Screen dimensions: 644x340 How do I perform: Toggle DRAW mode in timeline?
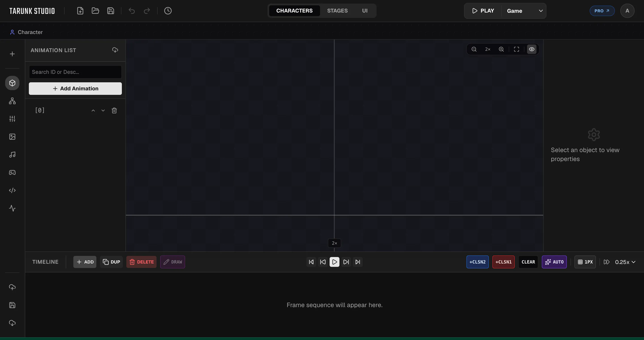pos(172,262)
